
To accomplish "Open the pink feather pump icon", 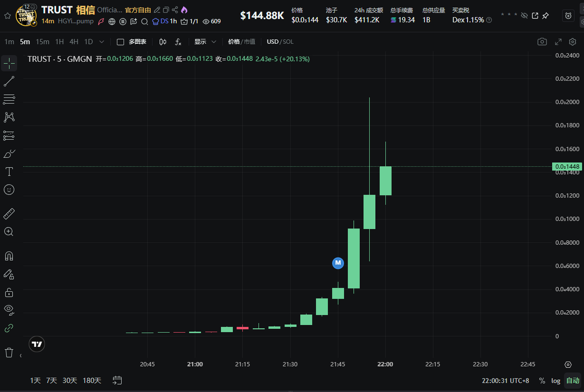I will coord(101,21).
